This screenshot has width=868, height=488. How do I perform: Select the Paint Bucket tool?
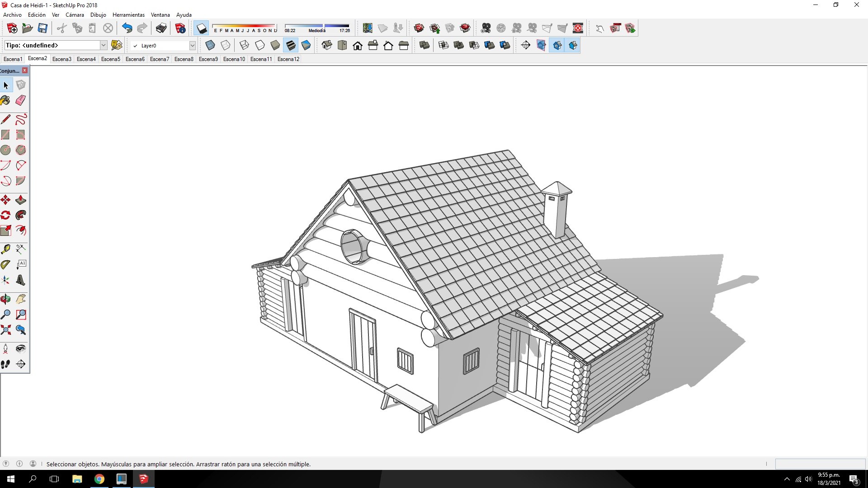5,100
